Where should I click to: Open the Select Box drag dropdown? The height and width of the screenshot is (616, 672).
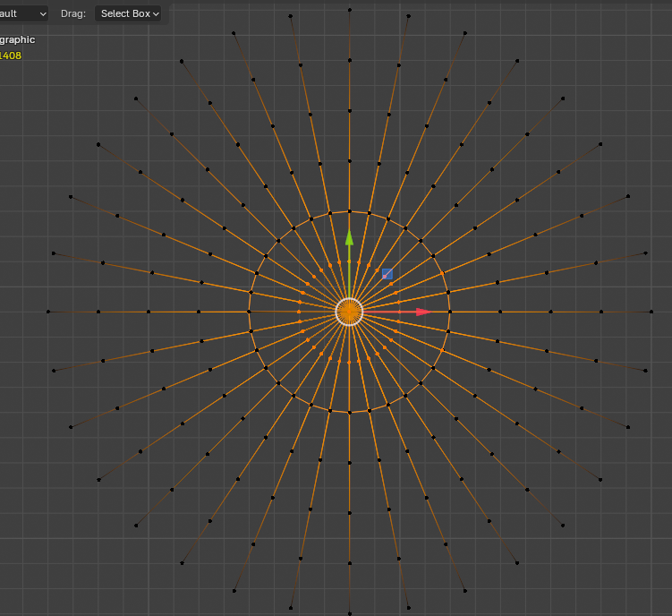coord(128,13)
